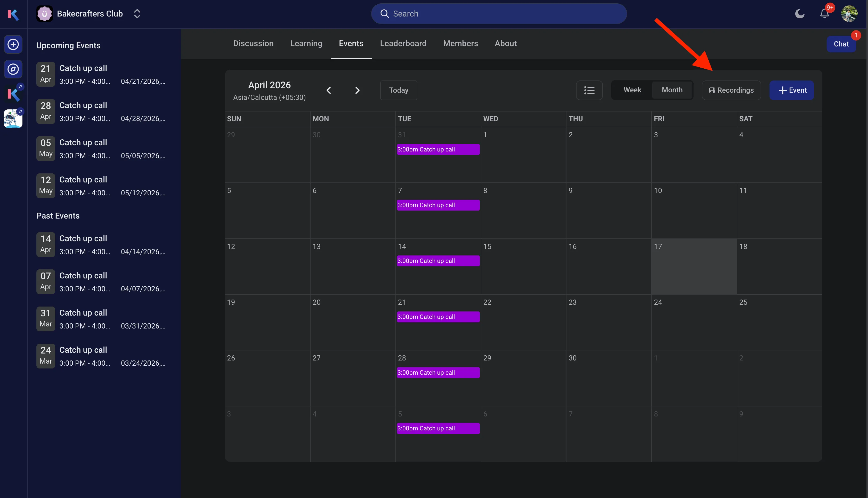Switch calendar to Week view
This screenshot has height=498, width=868.
632,90
